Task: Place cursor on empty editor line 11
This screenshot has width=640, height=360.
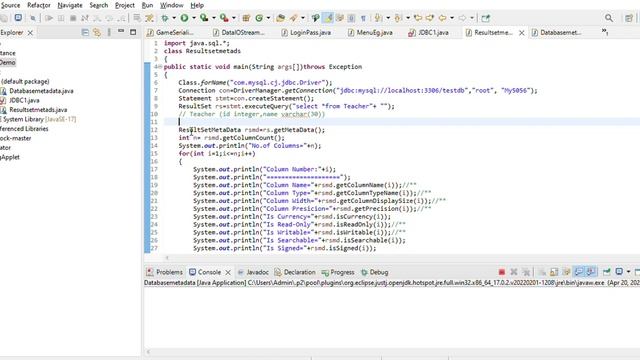Action: 402,122
